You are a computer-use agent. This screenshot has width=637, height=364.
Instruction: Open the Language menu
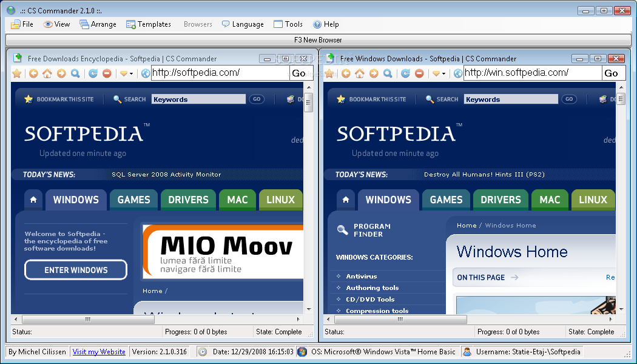243,24
